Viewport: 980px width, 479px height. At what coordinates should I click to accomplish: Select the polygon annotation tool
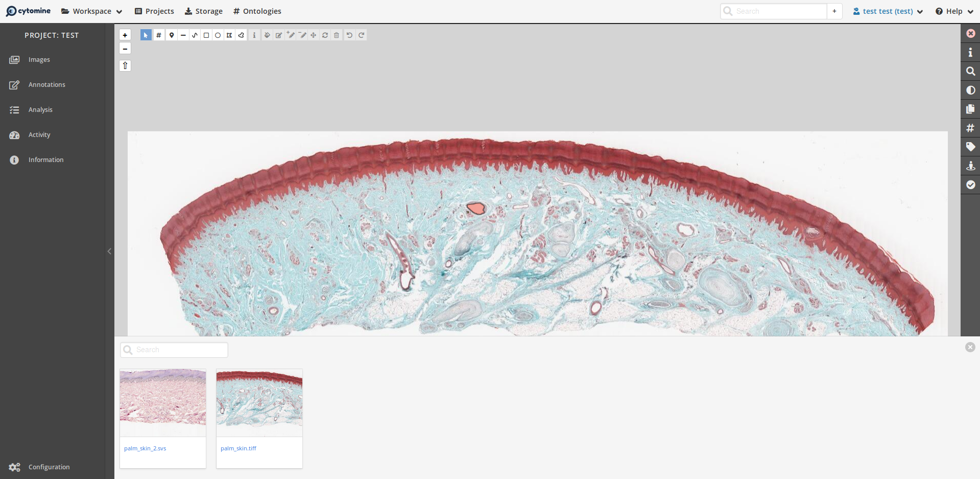click(229, 35)
